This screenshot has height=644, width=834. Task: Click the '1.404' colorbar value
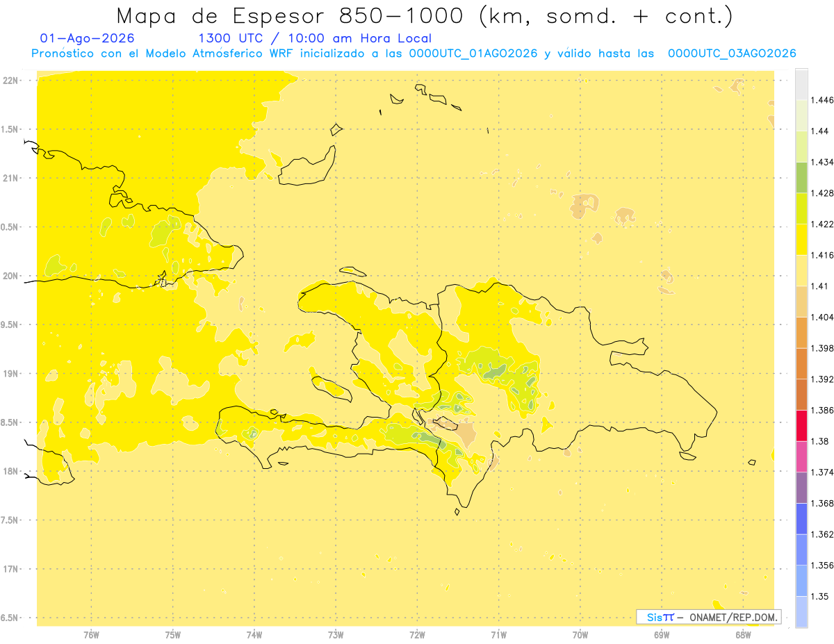coord(821,317)
